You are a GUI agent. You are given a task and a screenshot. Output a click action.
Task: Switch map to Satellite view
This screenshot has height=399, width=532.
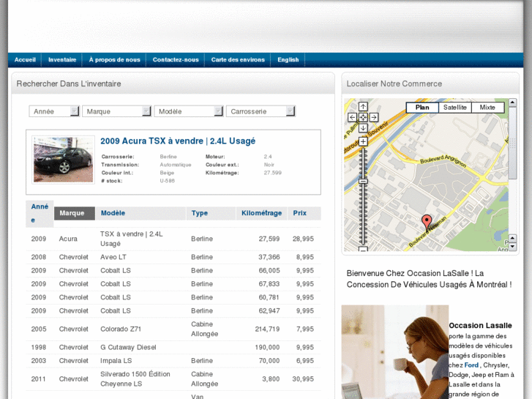tap(454, 108)
